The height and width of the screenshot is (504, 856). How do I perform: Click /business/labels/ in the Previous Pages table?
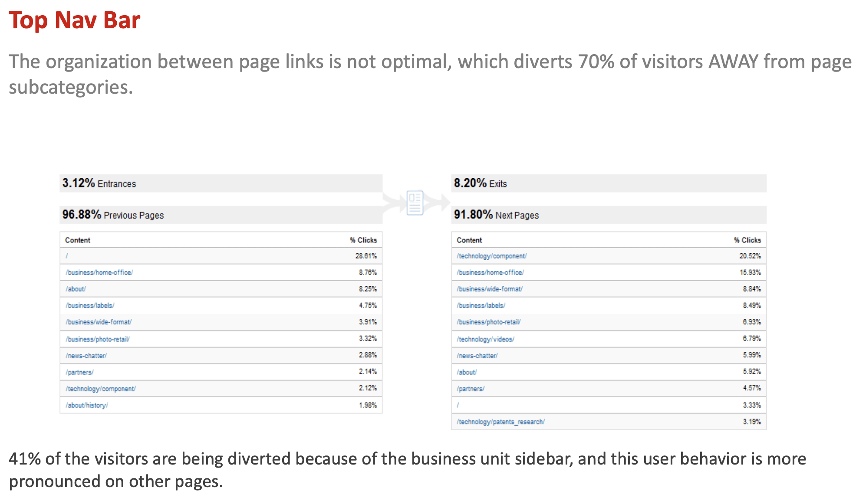pos(90,305)
